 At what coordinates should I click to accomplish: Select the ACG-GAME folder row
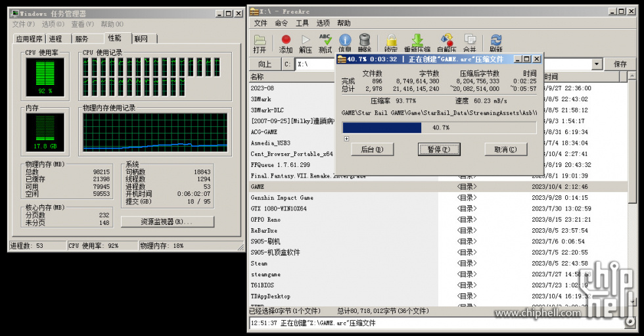click(x=292, y=132)
